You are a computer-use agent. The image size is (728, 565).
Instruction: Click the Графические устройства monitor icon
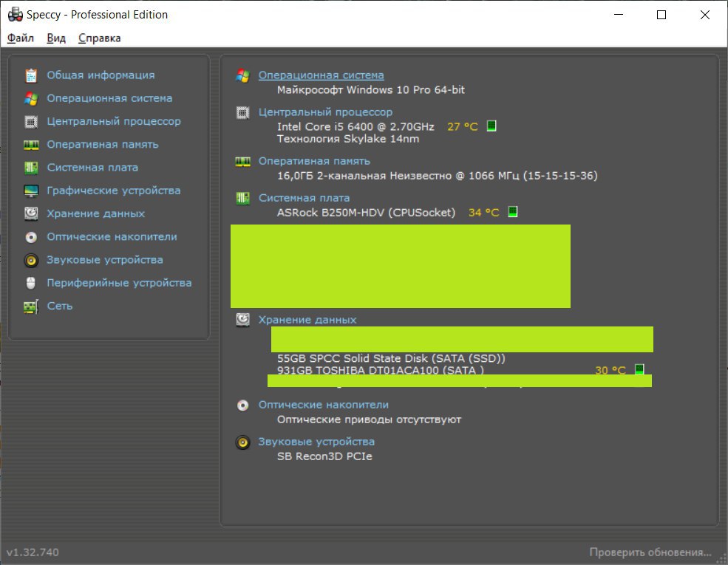[x=31, y=191]
